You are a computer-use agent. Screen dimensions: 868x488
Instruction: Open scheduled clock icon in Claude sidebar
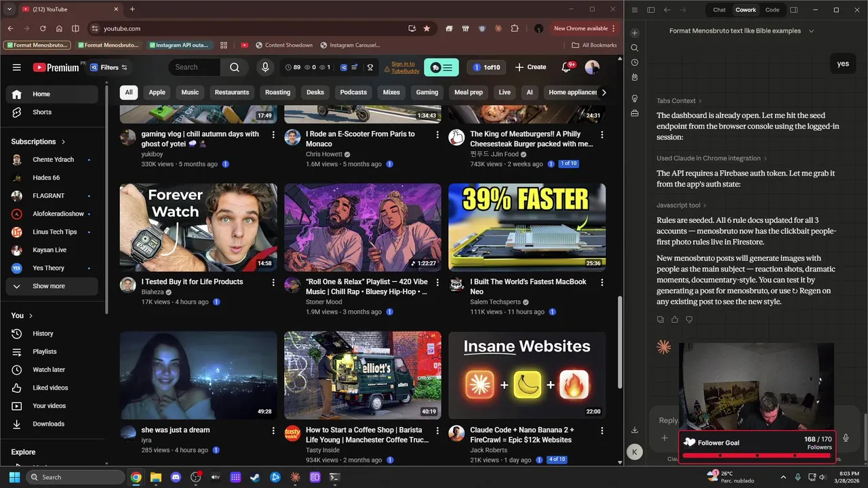[x=635, y=62]
